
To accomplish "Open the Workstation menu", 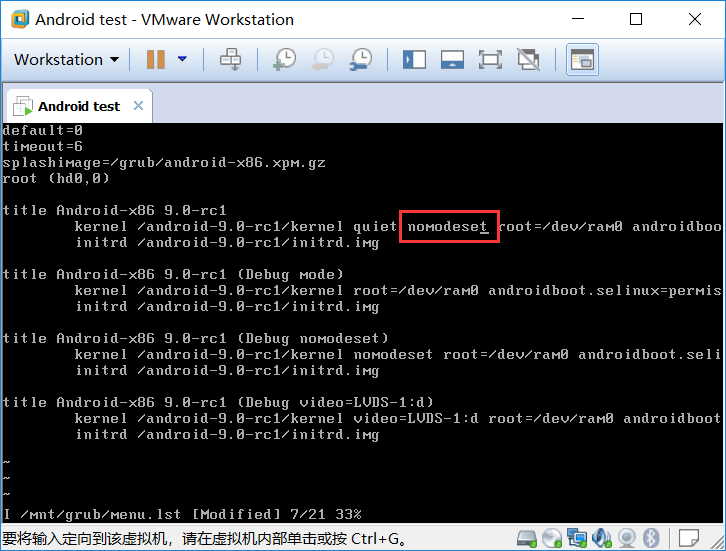I will pyautogui.click(x=66, y=60).
